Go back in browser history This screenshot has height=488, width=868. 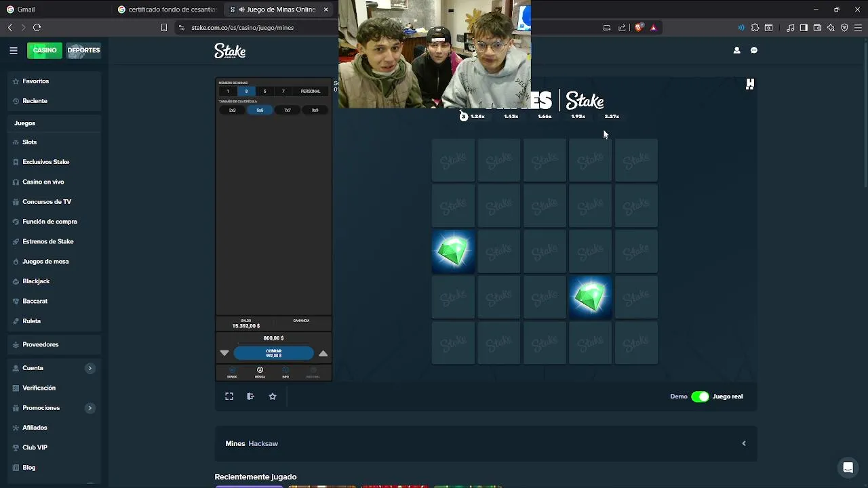(x=9, y=28)
